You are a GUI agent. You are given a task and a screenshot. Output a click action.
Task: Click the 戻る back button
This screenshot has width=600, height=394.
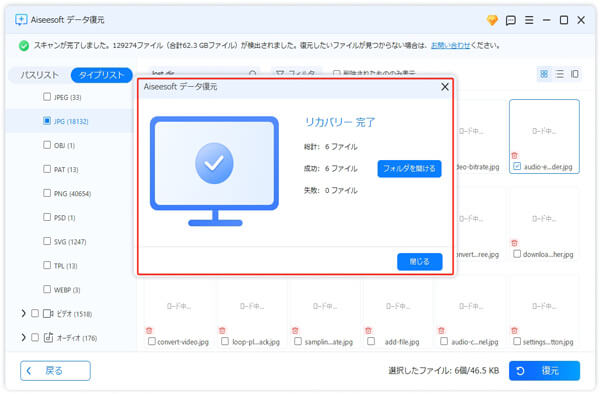coord(55,371)
